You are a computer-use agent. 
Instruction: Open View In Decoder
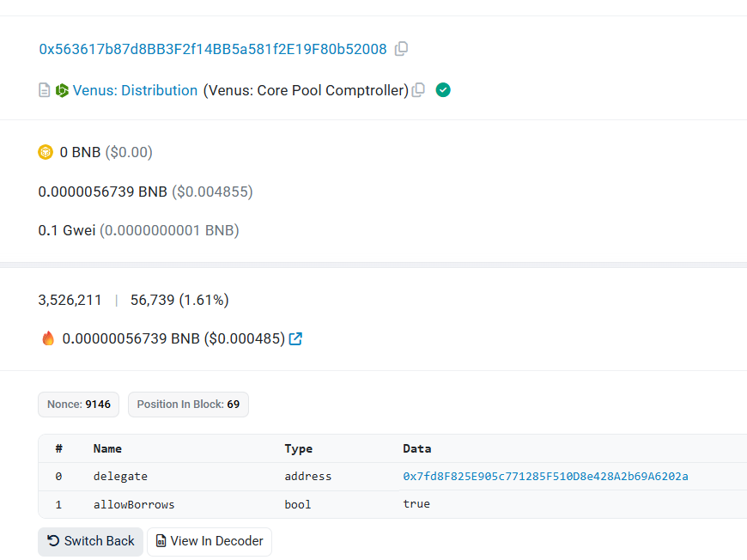210,541
